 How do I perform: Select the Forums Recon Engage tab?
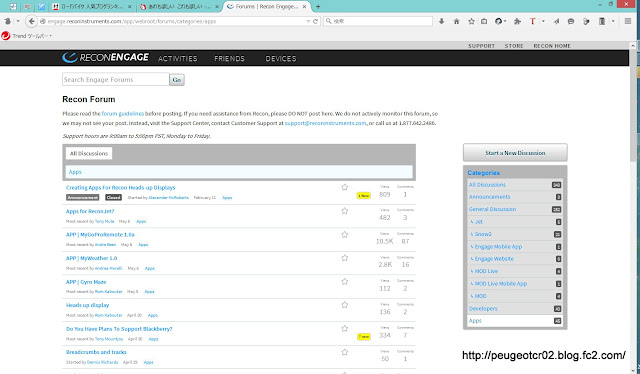(x=267, y=7)
